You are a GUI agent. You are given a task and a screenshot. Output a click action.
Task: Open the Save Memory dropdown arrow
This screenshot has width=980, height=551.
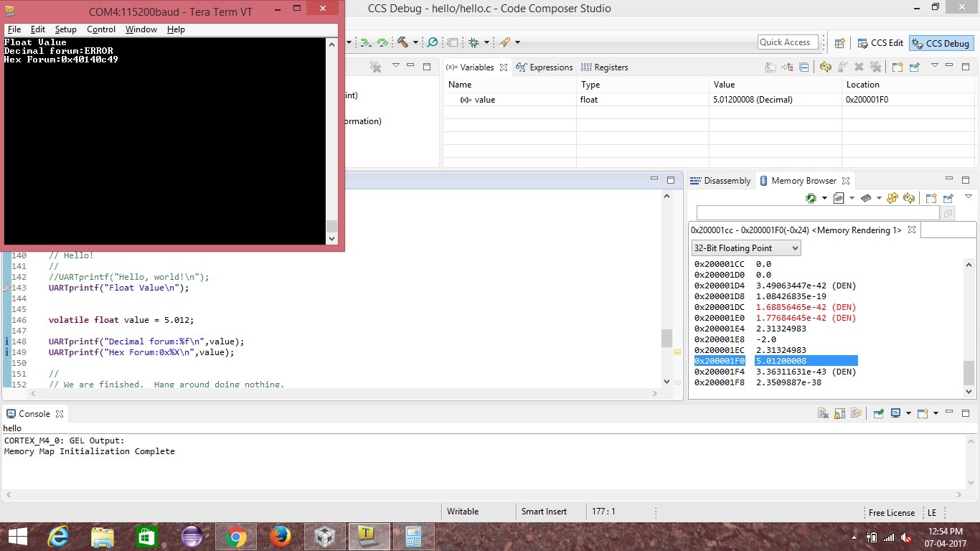[852, 198]
